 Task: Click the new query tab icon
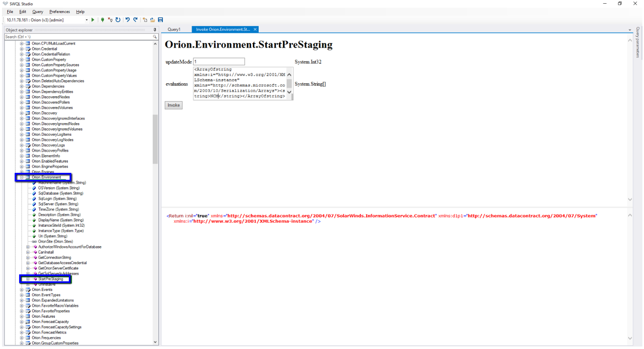coord(145,20)
